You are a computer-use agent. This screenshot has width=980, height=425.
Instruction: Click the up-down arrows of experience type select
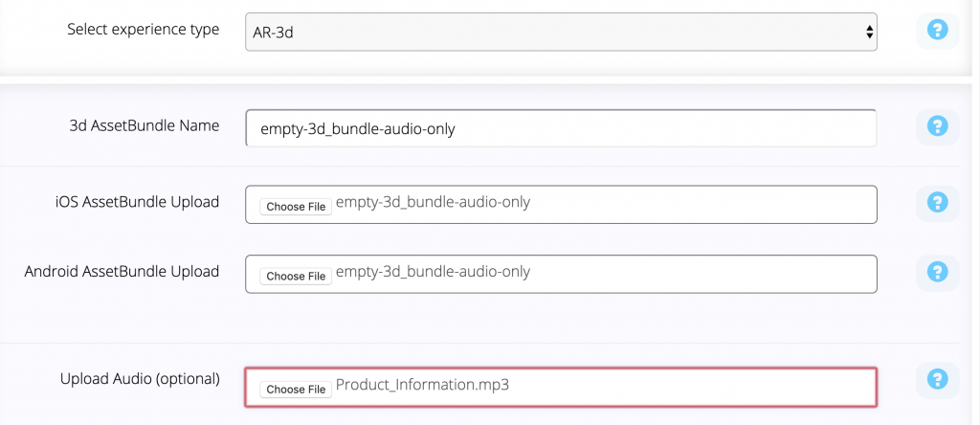point(869,32)
